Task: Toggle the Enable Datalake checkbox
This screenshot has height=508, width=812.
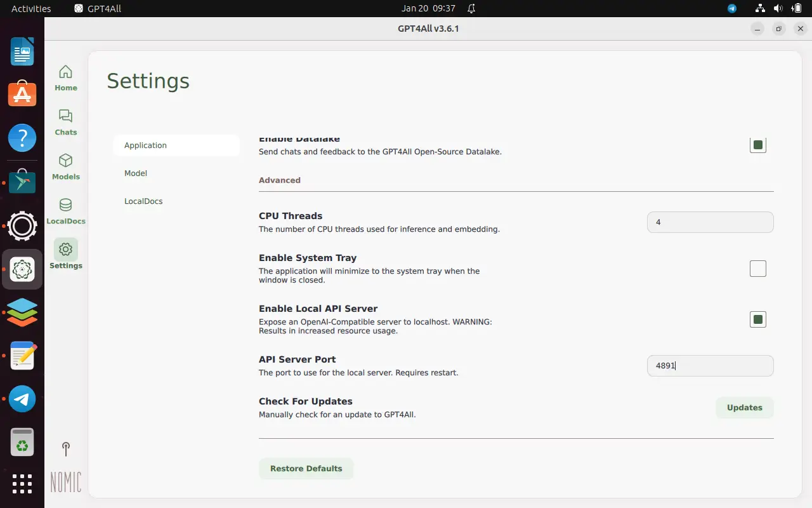Action: tap(757, 145)
